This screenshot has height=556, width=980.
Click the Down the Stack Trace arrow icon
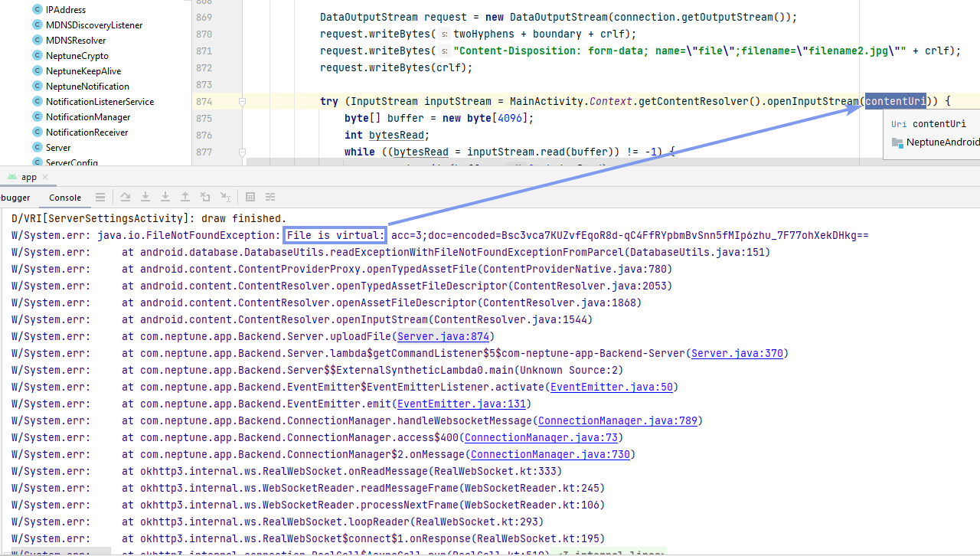[x=145, y=197]
